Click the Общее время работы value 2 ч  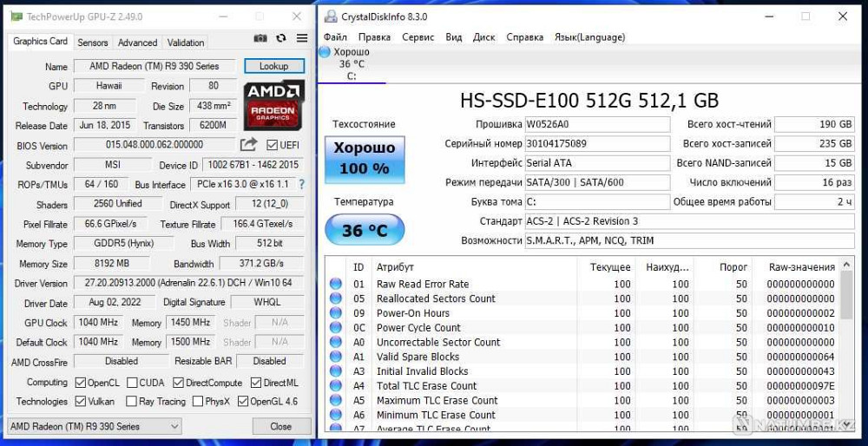pyautogui.click(x=814, y=202)
